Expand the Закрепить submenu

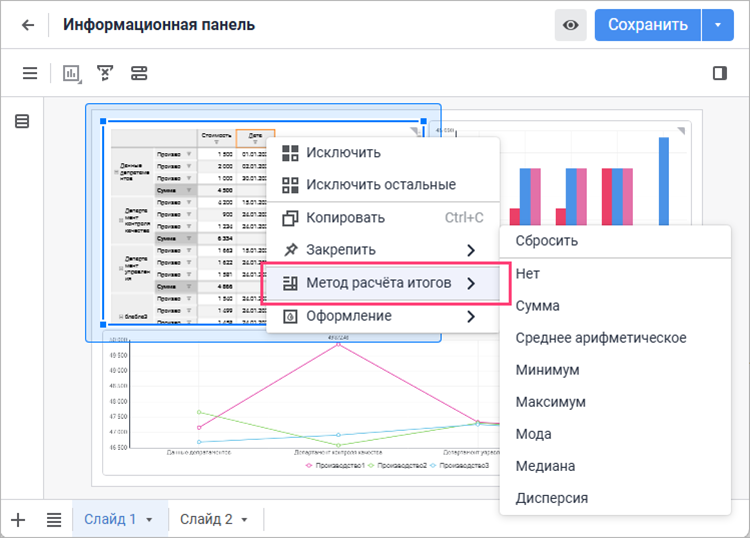click(380, 249)
